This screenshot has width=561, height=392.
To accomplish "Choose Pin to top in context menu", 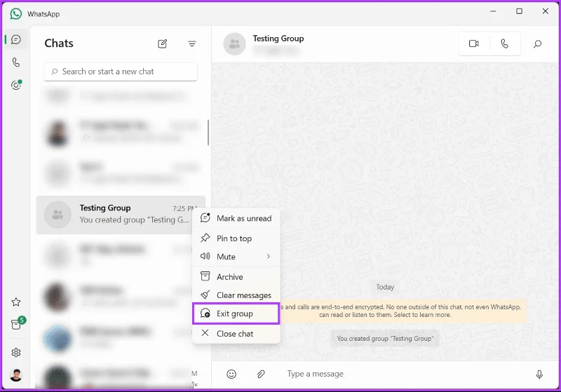I will coord(236,238).
